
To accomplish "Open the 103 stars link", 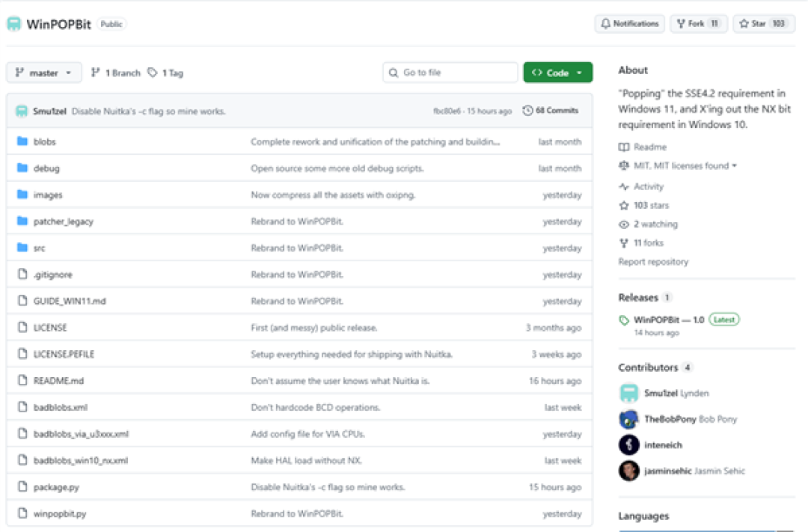I will 651,205.
